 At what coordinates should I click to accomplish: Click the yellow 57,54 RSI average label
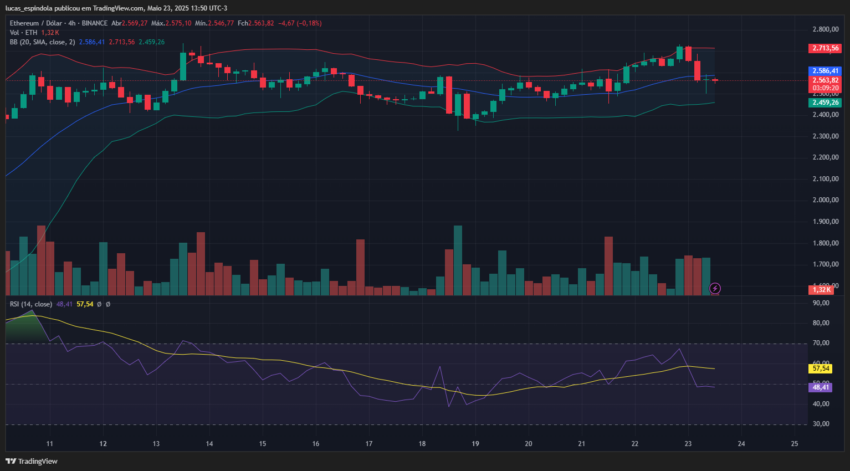coord(821,369)
